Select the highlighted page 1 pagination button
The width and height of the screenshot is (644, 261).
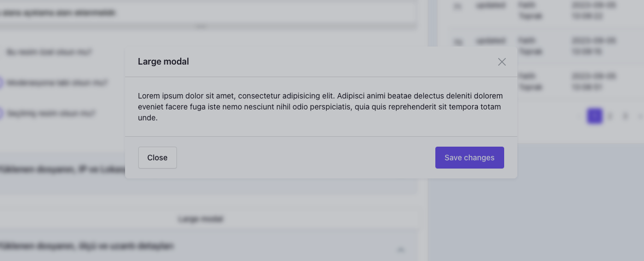coord(594,116)
